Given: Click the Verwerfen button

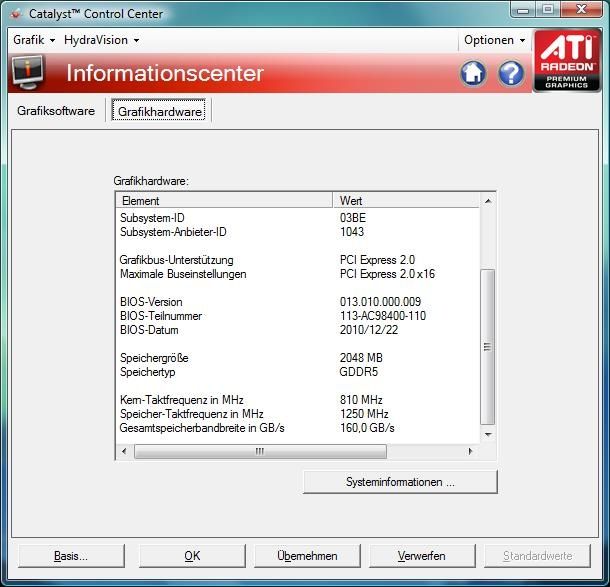Looking at the screenshot, I should [422, 556].
